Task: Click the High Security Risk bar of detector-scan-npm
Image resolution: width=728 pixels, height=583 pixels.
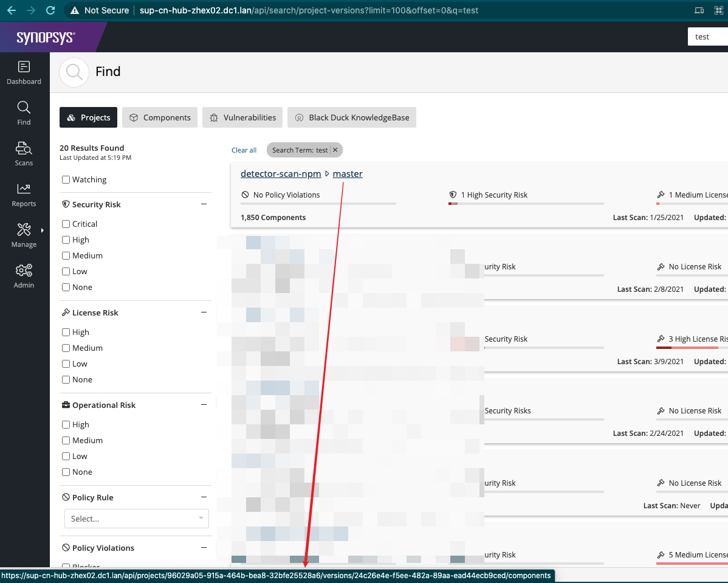Action: pyautogui.click(x=526, y=204)
